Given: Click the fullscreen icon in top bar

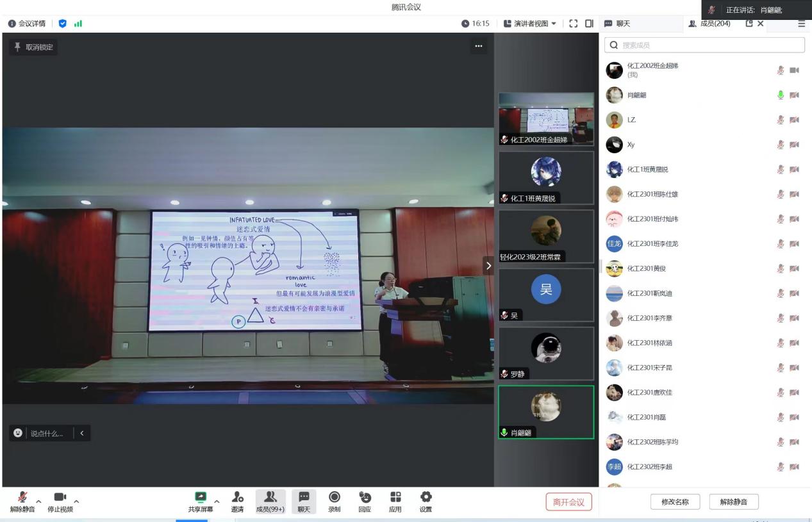Looking at the screenshot, I should [573, 24].
